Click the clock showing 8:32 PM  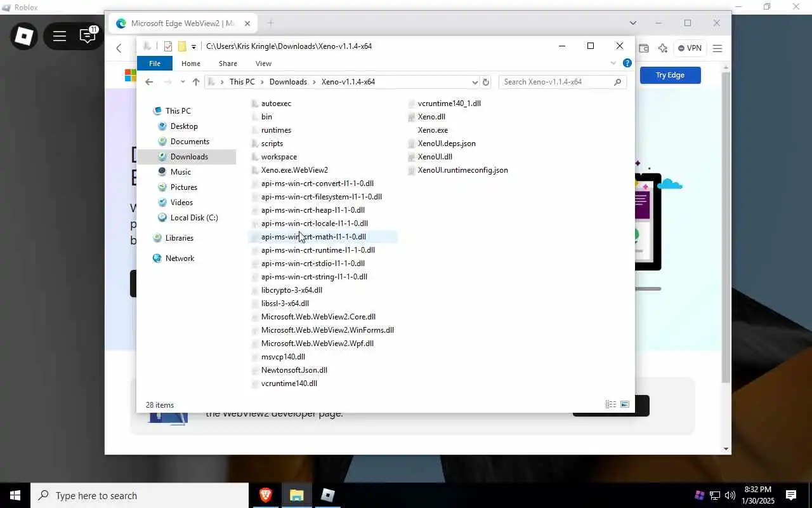[x=757, y=490]
